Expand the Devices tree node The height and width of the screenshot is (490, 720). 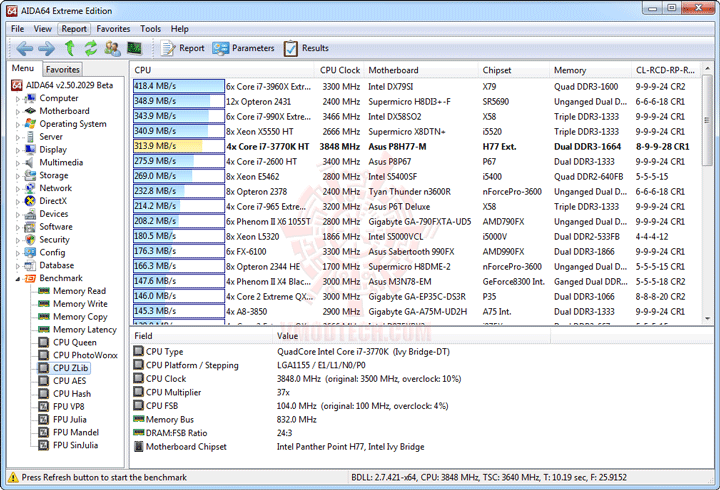tap(18, 214)
